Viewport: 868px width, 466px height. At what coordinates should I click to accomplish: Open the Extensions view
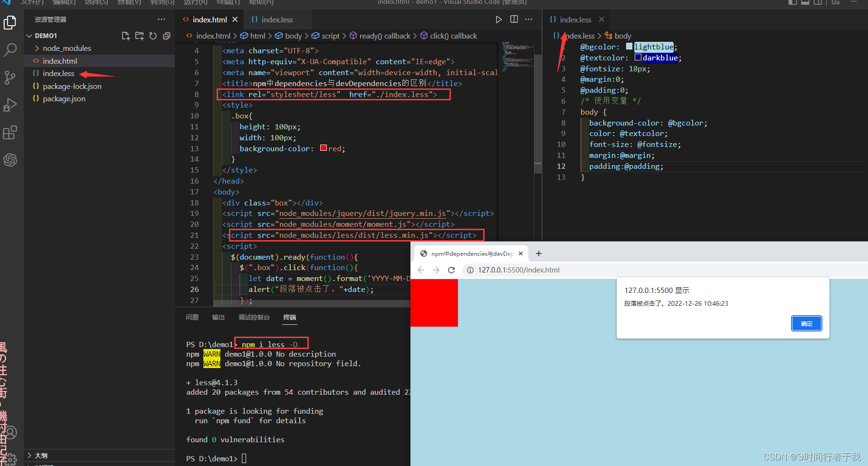tap(10, 133)
